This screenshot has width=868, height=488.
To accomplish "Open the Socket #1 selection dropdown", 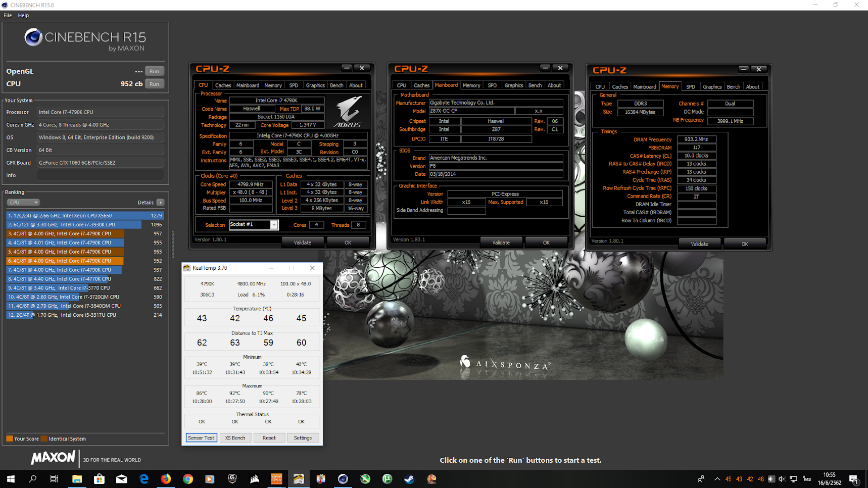I will (x=273, y=225).
